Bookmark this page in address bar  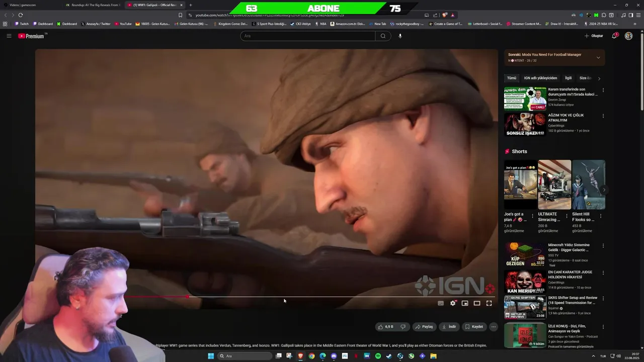click(180, 15)
